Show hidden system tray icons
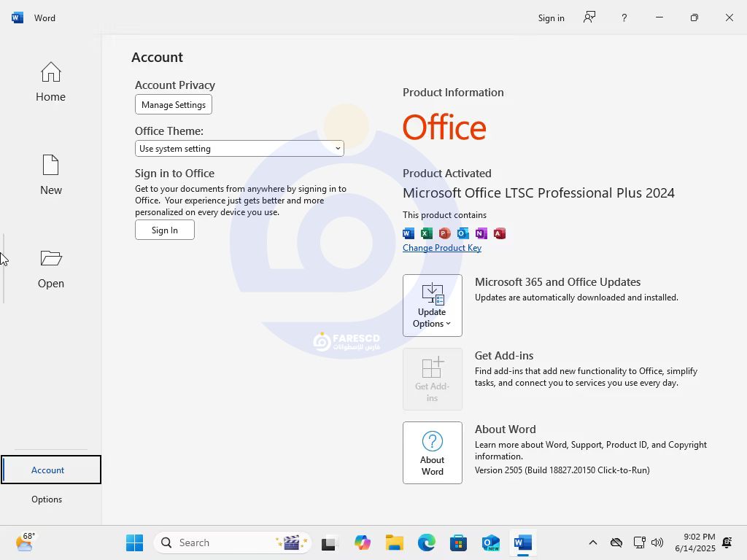The image size is (747, 560). (592, 542)
